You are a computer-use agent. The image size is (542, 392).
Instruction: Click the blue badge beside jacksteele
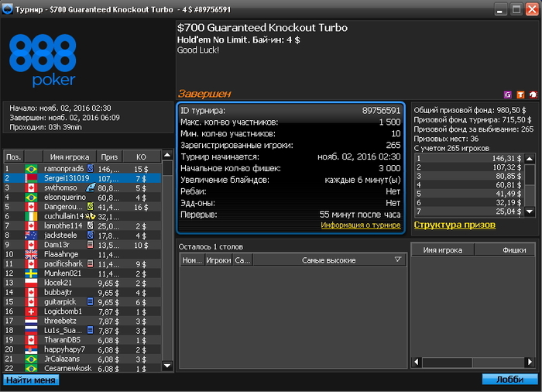pyautogui.click(x=91, y=235)
